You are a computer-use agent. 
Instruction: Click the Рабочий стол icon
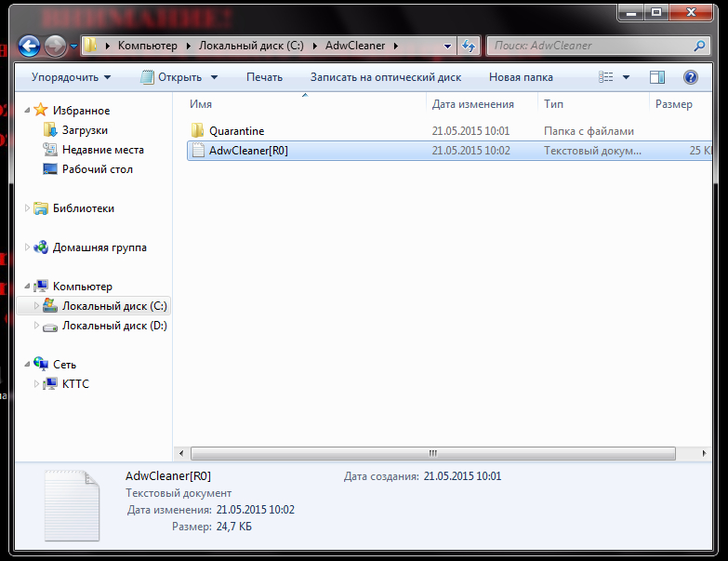coord(50,168)
